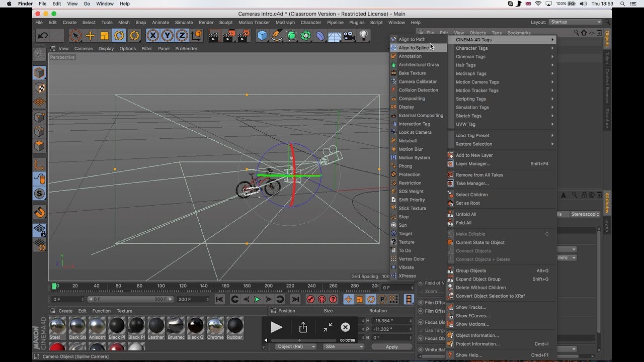
Task: Expand the Restore Selection submenu
Action: [503, 144]
